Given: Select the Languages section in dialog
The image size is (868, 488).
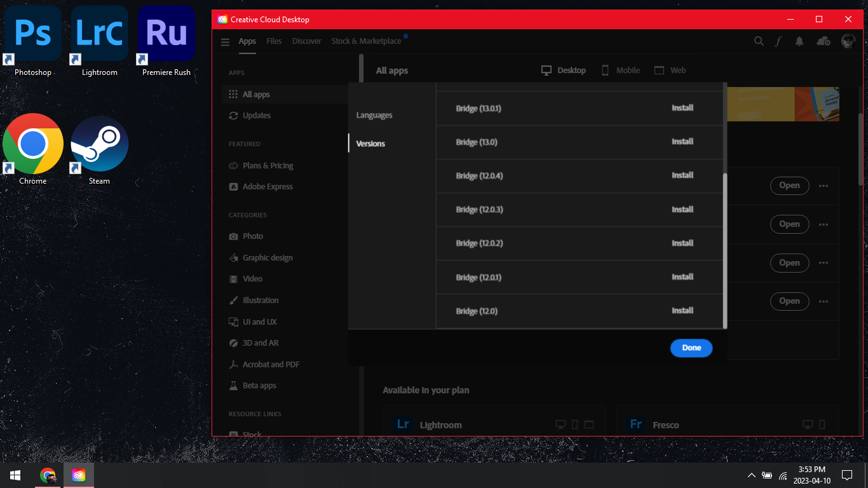Looking at the screenshot, I should pos(374,116).
